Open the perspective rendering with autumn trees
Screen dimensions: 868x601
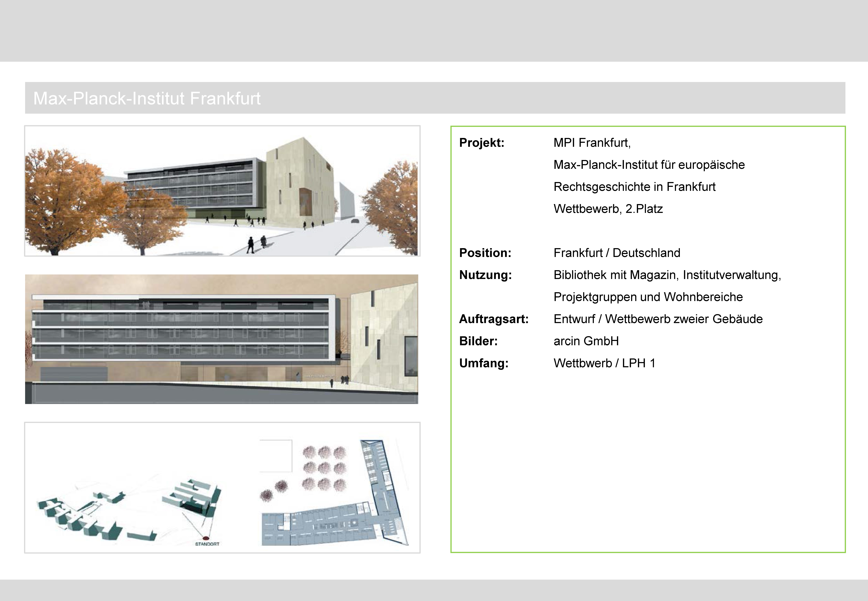tap(222, 191)
